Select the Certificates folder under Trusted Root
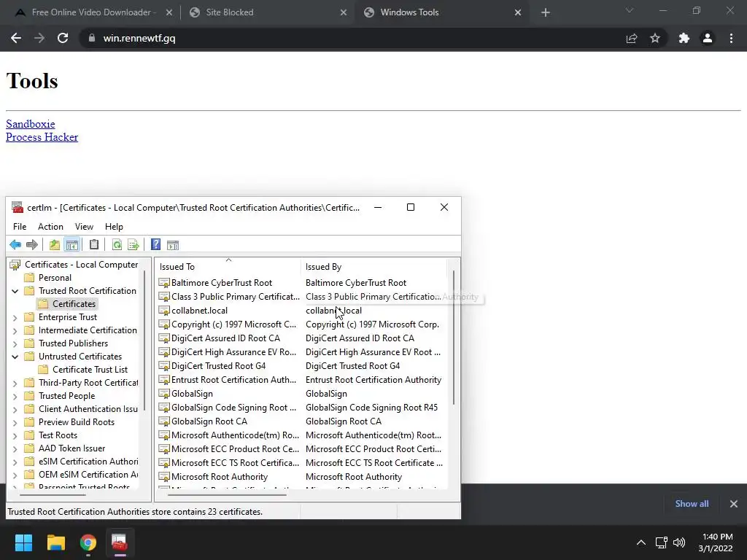The image size is (747, 560). tap(67, 304)
